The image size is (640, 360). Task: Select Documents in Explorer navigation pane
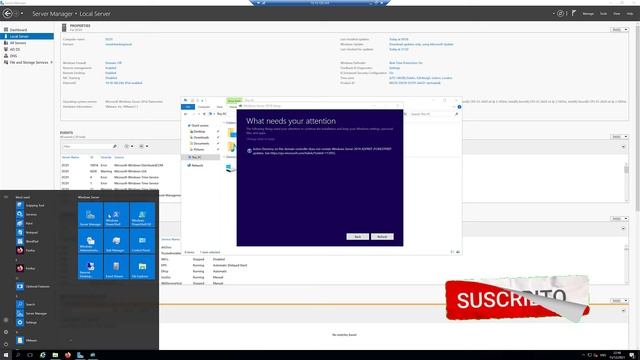[201, 143]
